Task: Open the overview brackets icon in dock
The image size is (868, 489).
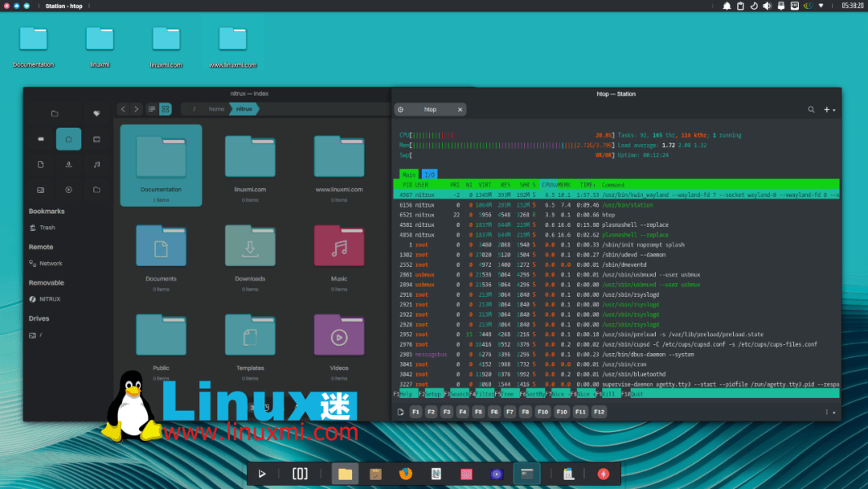Action: [300, 474]
